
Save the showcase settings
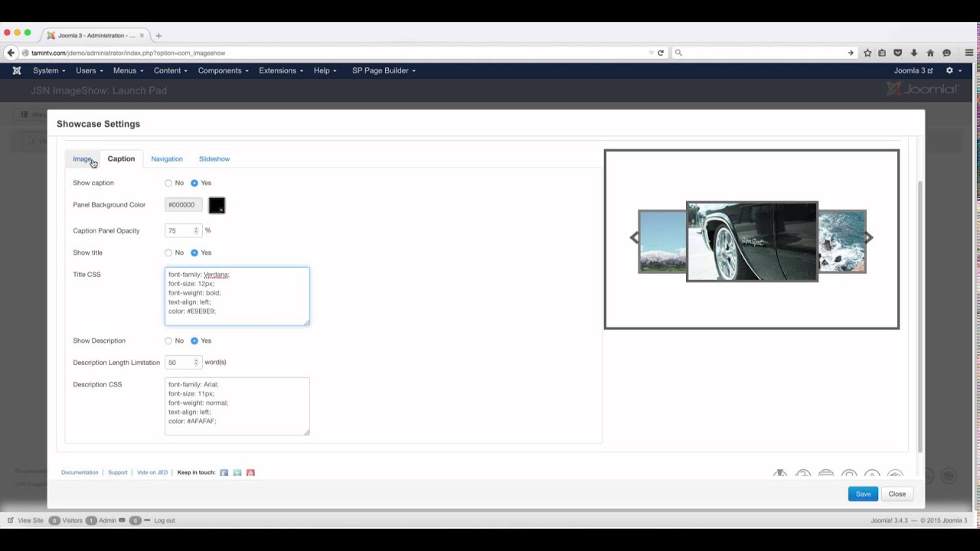(863, 494)
